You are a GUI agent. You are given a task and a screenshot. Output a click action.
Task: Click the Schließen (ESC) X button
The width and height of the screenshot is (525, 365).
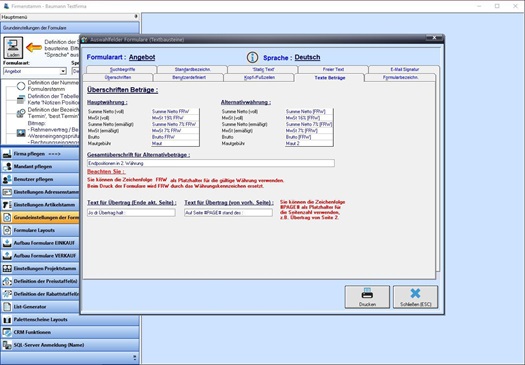pos(416,297)
